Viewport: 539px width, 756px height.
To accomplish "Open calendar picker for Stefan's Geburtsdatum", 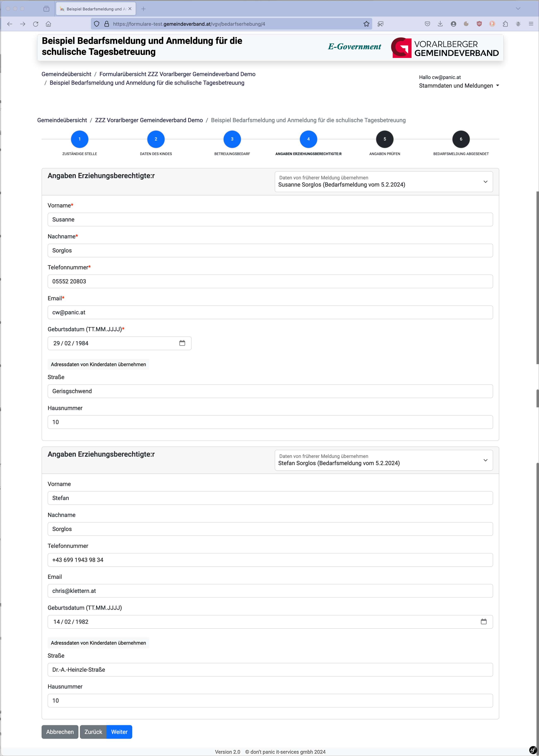I will click(484, 622).
